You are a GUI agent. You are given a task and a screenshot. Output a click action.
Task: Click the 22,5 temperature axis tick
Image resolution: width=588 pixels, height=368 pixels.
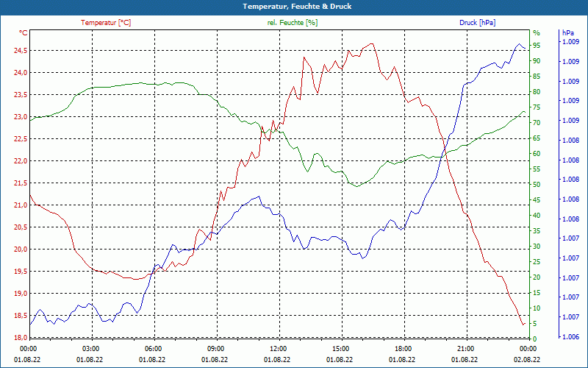point(21,139)
